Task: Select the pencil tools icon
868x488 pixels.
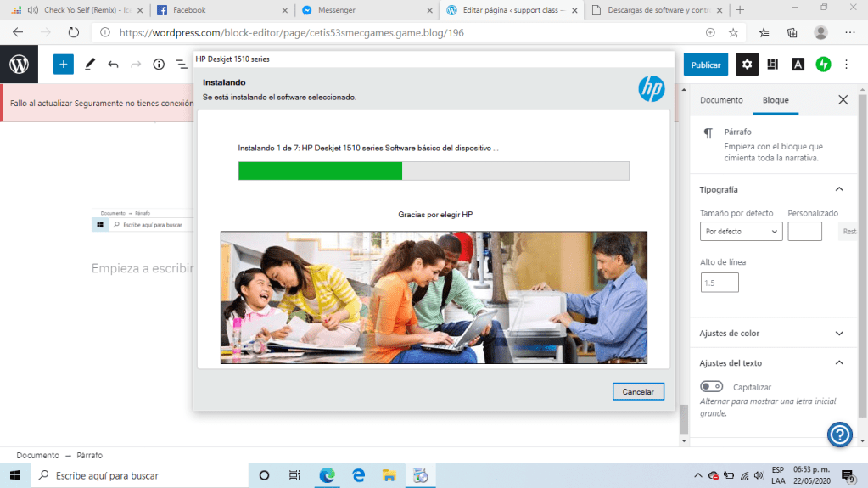Action: [90, 65]
